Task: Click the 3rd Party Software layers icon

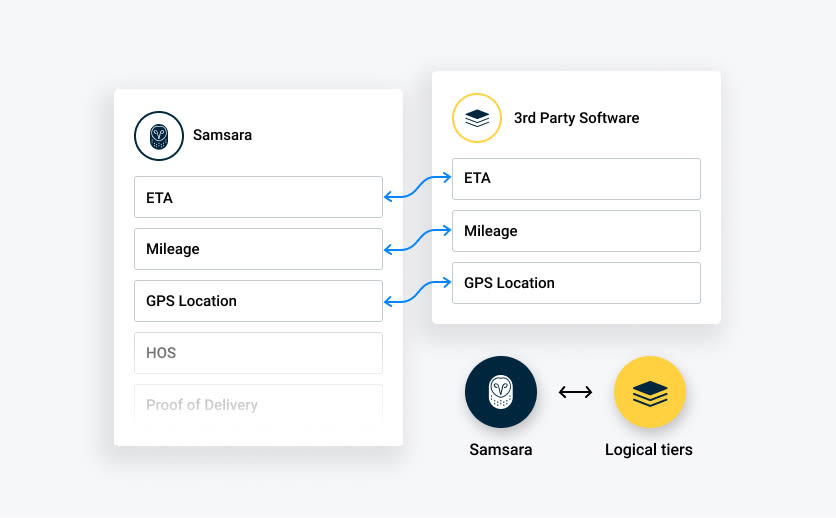Action: [x=477, y=118]
